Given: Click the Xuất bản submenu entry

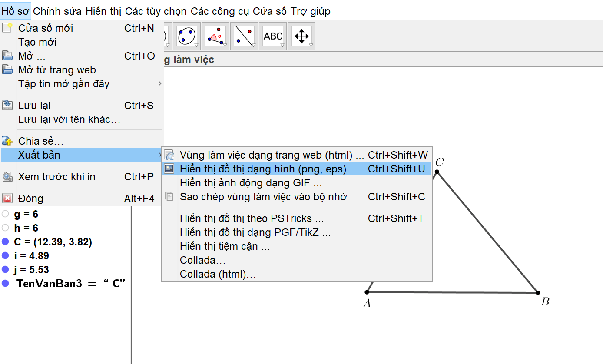Looking at the screenshot, I should tap(82, 155).
